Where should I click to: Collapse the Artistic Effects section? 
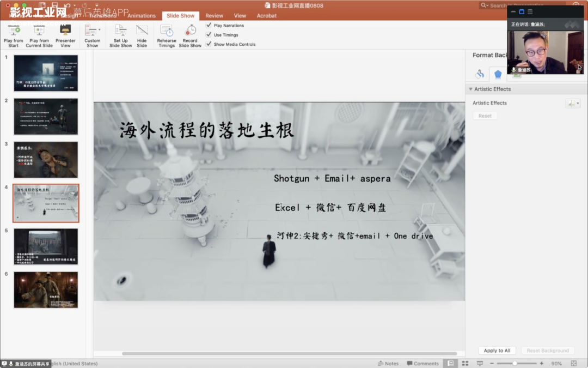[x=470, y=89]
